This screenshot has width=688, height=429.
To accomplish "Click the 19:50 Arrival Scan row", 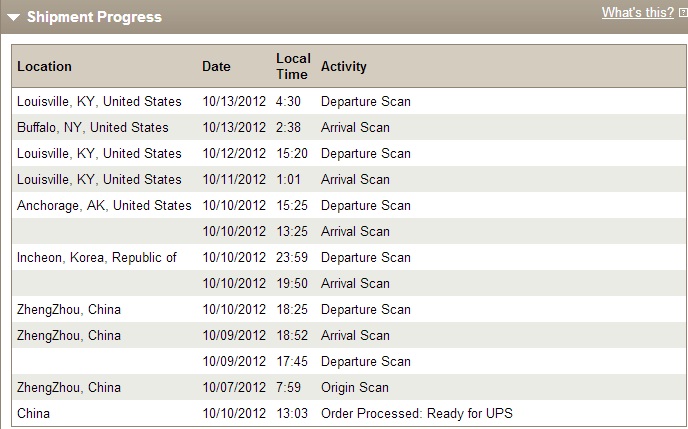I will pyautogui.click(x=349, y=283).
